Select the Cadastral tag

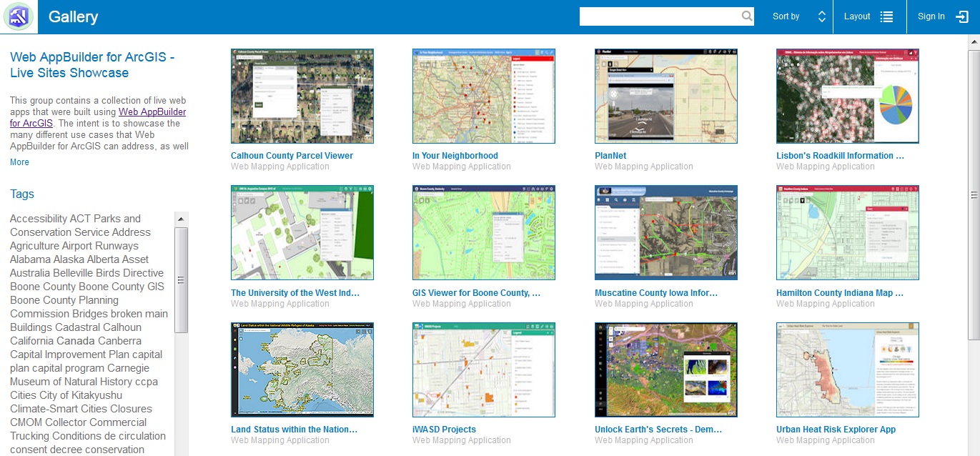pyautogui.click(x=78, y=327)
